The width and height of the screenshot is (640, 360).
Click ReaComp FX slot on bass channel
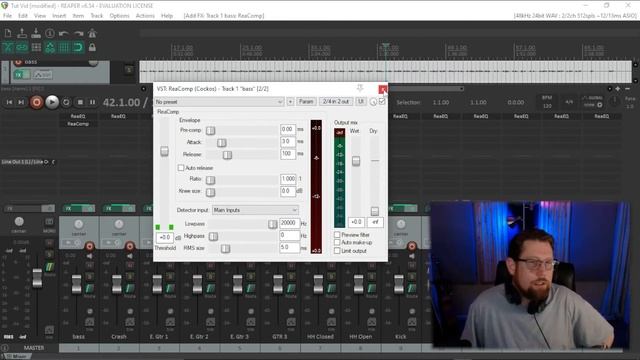pyautogui.click(x=78, y=124)
